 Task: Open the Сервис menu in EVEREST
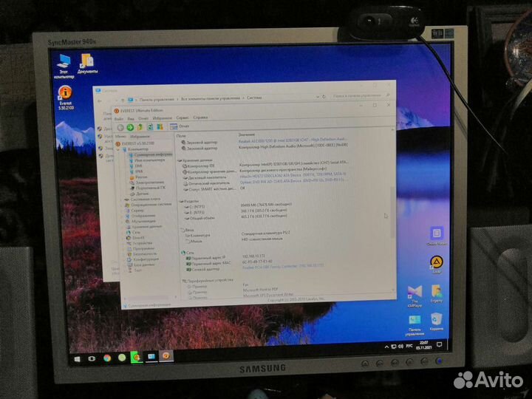[183, 117]
